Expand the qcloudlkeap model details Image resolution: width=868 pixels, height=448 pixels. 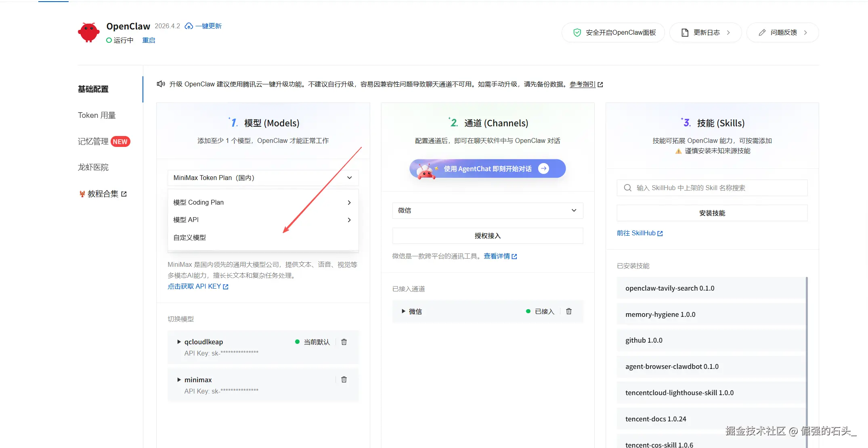tap(179, 342)
